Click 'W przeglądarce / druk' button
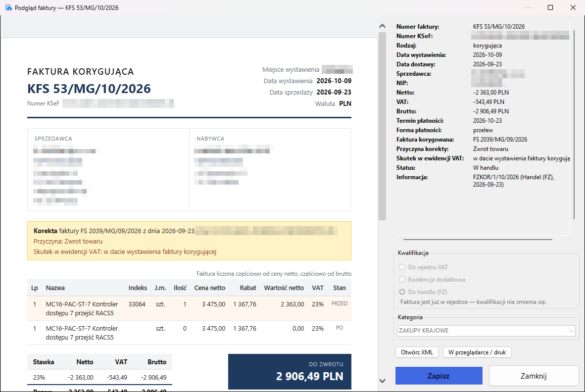This screenshot has width=585, height=392. (x=477, y=352)
